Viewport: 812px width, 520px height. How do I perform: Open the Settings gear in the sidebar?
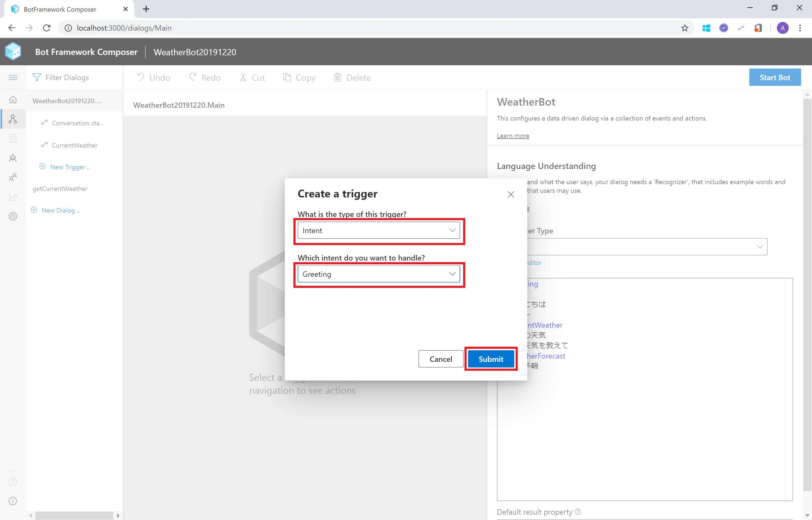(x=13, y=216)
